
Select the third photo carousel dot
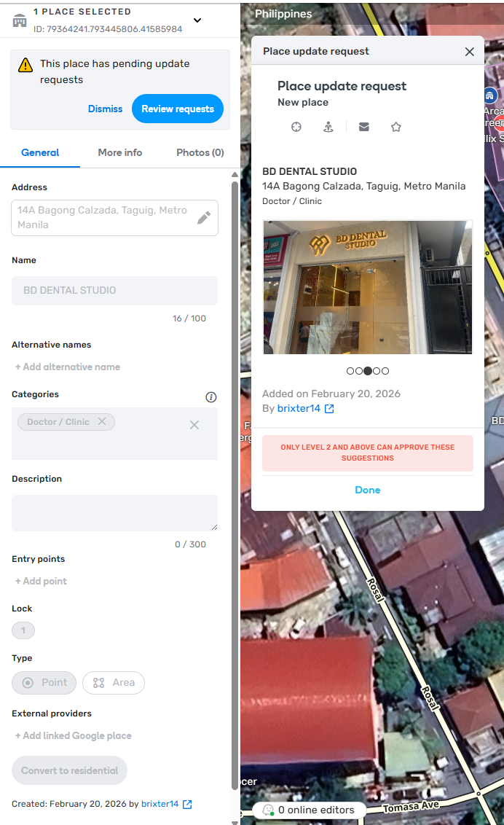pyautogui.click(x=368, y=371)
